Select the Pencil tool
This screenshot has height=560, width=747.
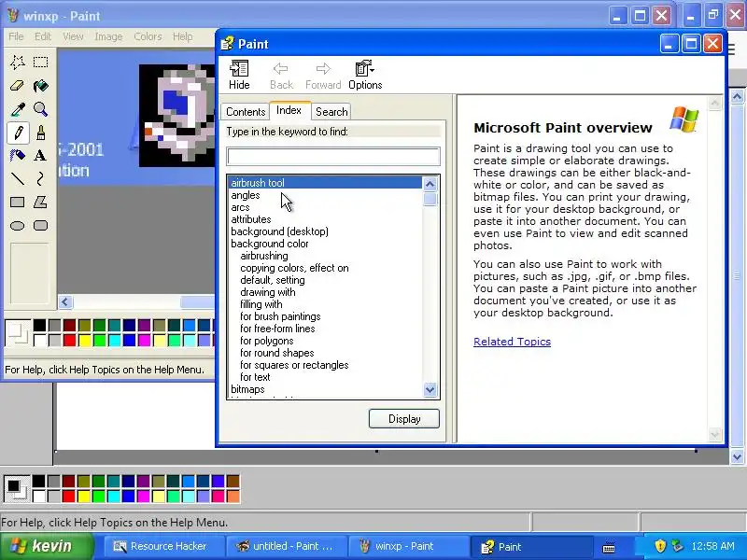18,133
